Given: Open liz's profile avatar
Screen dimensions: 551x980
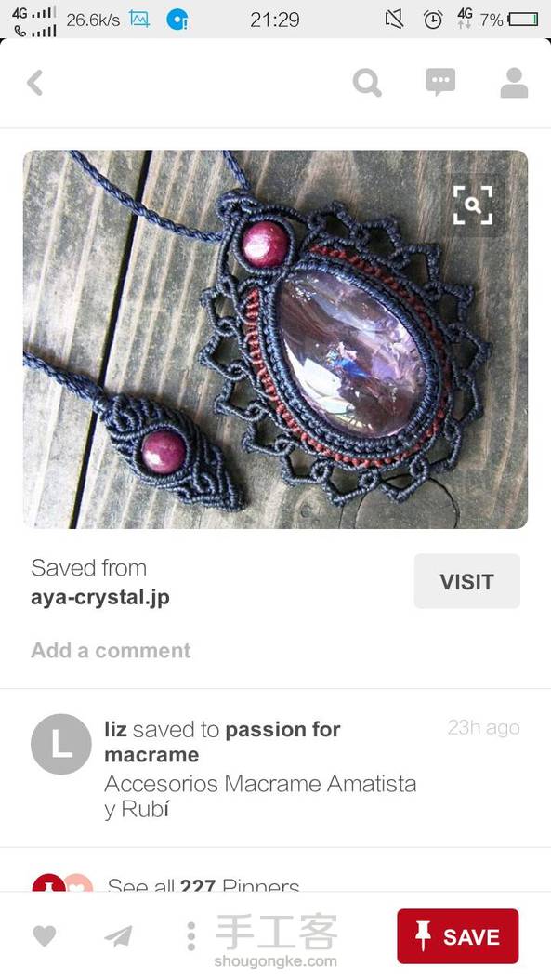Looking at the screenshot, I should coord(61,745).
